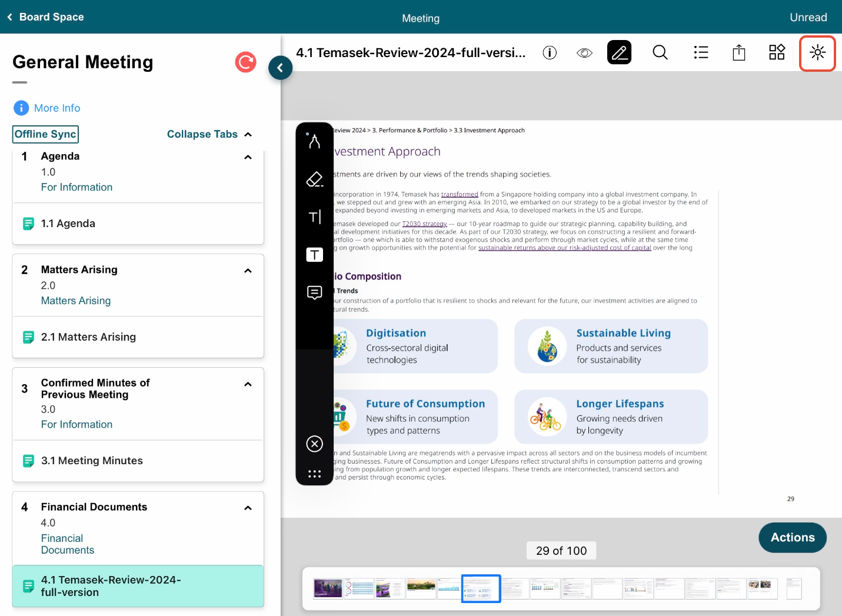Image resolution: width=842 pixels, height=616 pixels.
Task: Toggle the eye view mode icon
Action: point(584,53)
